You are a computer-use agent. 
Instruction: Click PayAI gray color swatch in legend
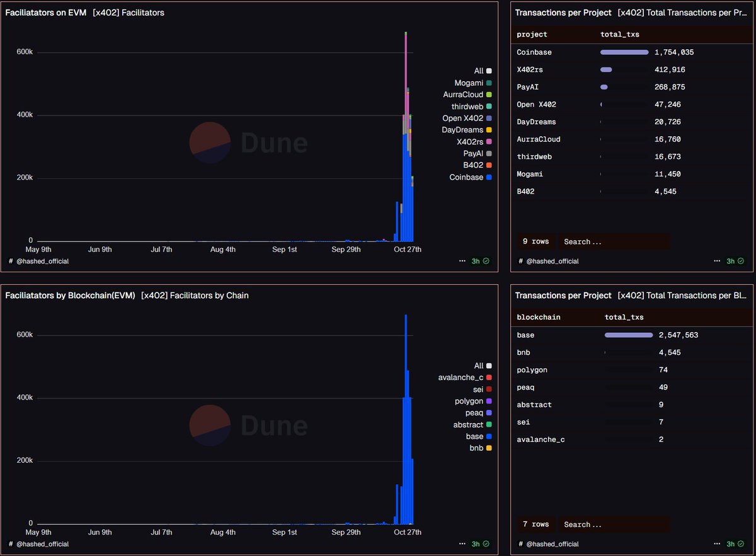(489, 153)
